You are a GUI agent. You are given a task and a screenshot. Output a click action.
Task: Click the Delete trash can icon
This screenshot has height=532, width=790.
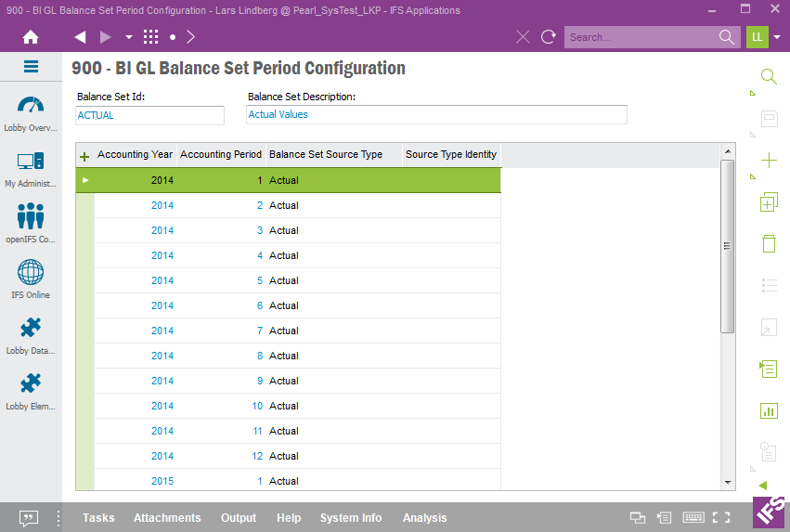769,243
